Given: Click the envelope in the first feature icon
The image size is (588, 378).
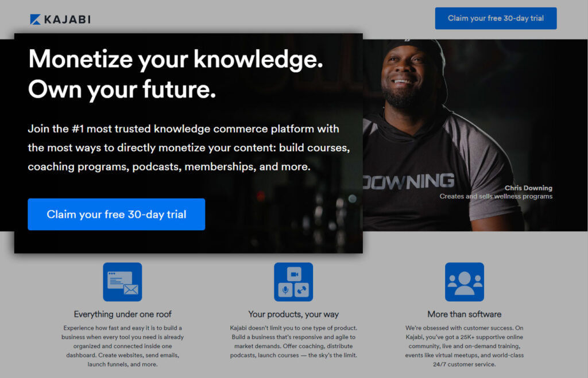Looking at the screenshot, I should pyautogui.click(x=131, y=289).
